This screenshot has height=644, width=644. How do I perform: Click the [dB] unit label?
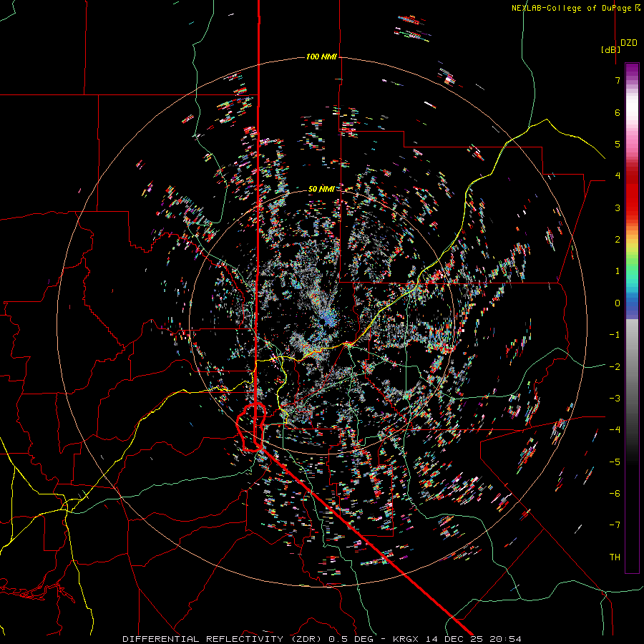pyautogui.click(x=611, y=49)
